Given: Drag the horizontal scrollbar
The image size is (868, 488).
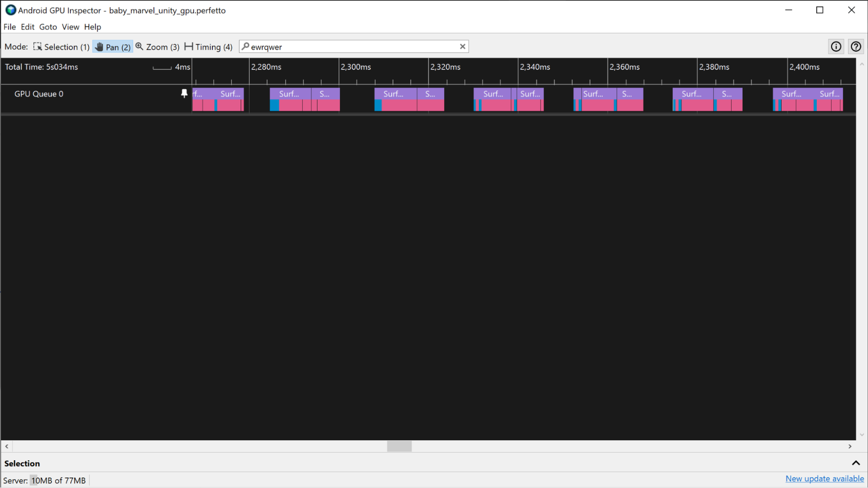Looking at the screenshot, I should [399, 446].
